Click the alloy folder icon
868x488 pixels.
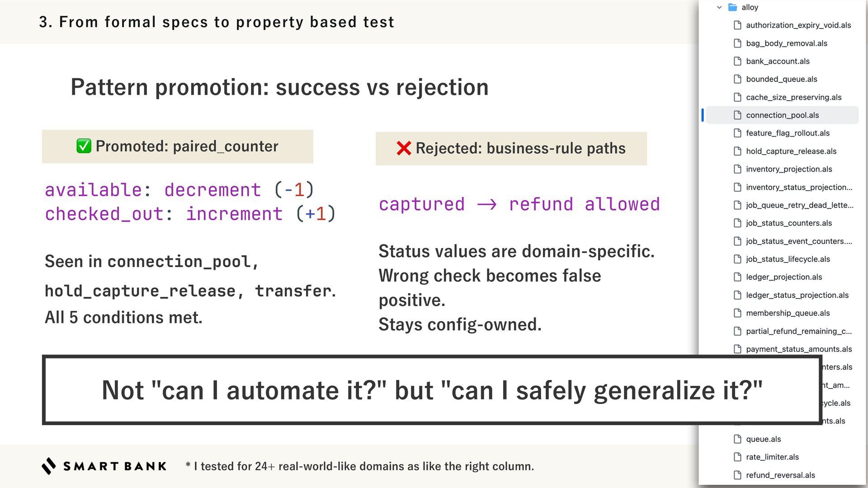coord(733,7)
